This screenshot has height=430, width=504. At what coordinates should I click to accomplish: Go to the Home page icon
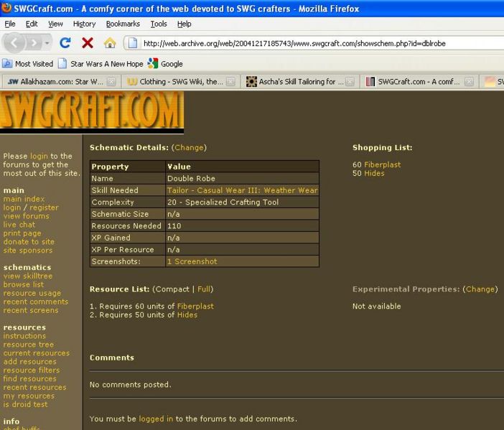click(x=109, y=43)
